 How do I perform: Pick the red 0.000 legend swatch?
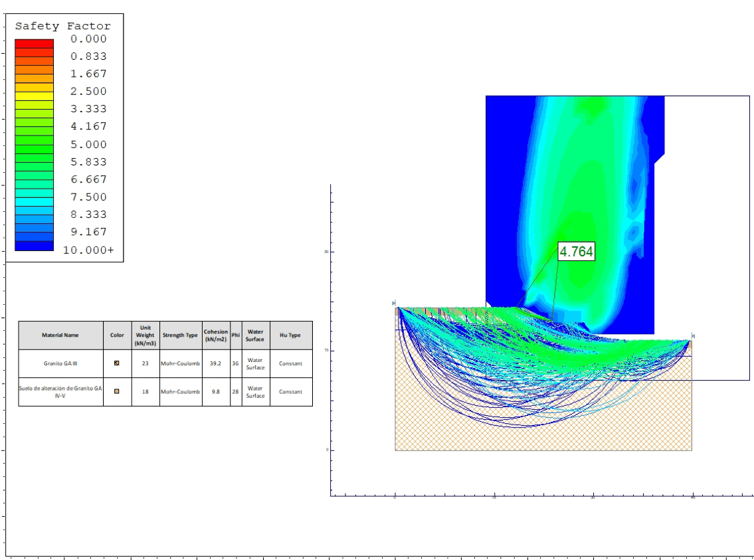(34, 44)
